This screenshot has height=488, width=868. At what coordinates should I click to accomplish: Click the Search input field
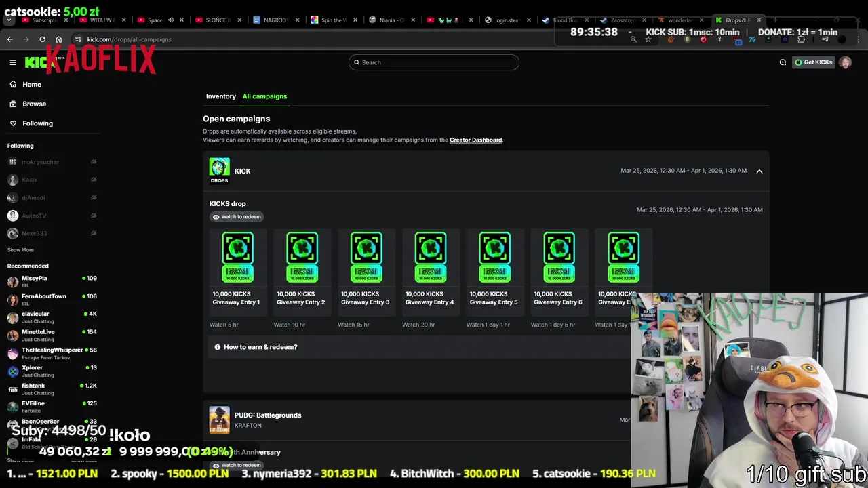click(434, 62)
